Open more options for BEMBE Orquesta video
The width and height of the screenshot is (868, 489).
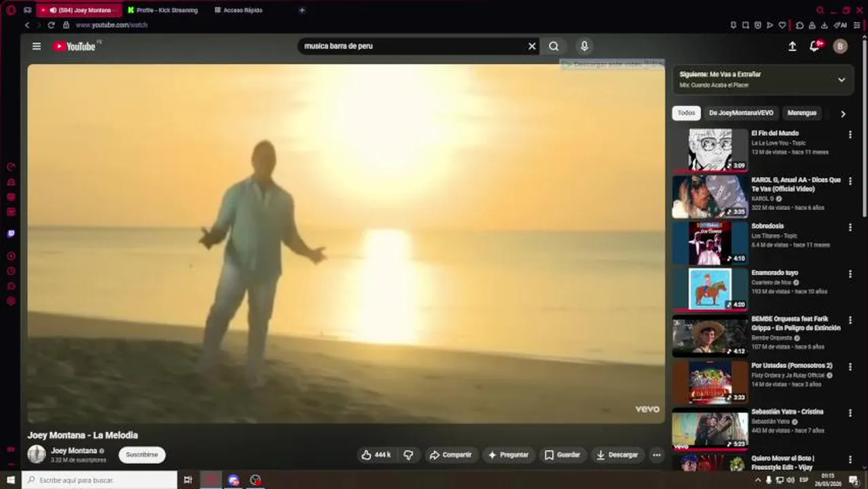coord(850,321)
